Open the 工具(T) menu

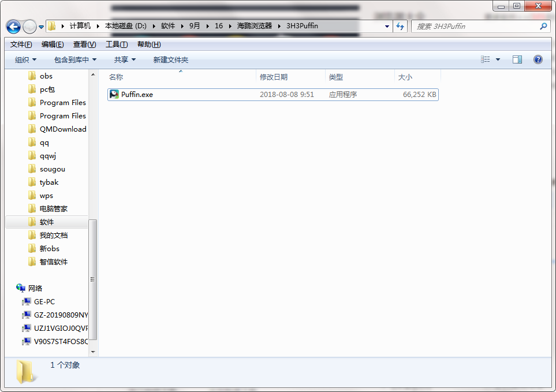117,44
